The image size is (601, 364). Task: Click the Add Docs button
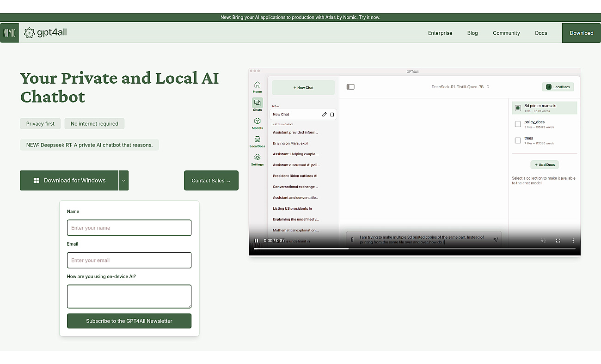coord(545,164)
